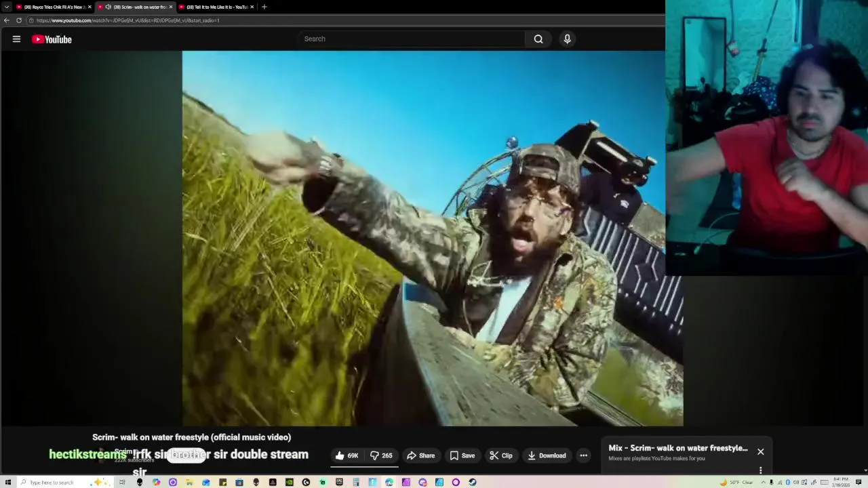
Task: Open Task View on the taskbar
Action: click(122, 482)
